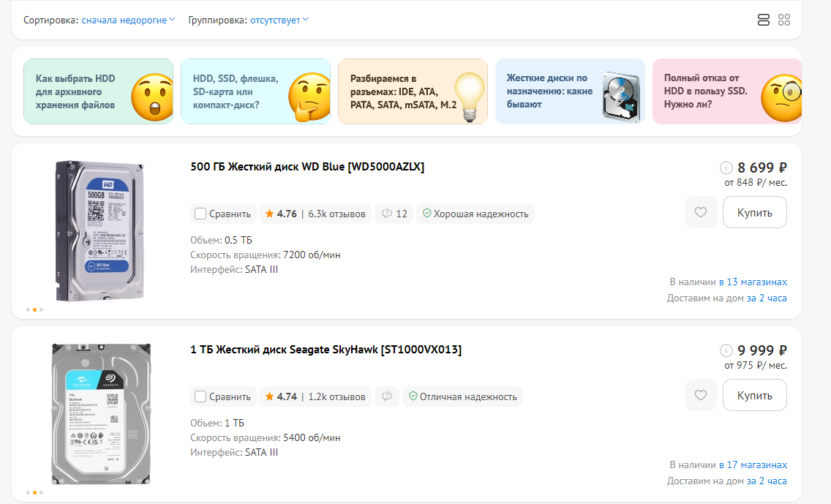Click 'от 975 ₽/ мес.' installment text
The image size is (831, 504).
(x=756, y=365)
